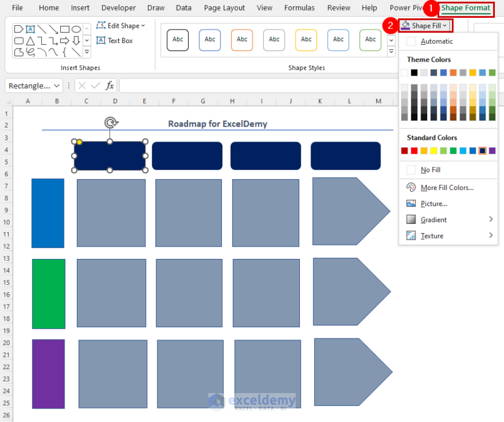Select the green rectangle on the sheet
This screenshot has height=422, width=504.
pos(49,293)
